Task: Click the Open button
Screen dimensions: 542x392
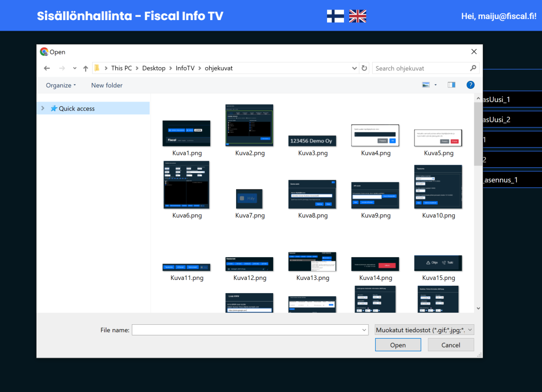Action: click(398, 345)
